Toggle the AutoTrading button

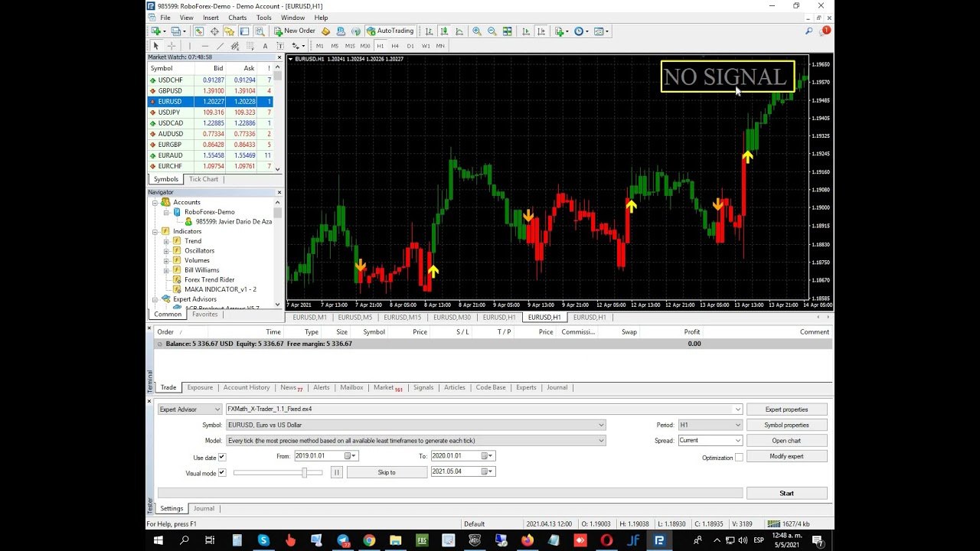coord(390,31)
